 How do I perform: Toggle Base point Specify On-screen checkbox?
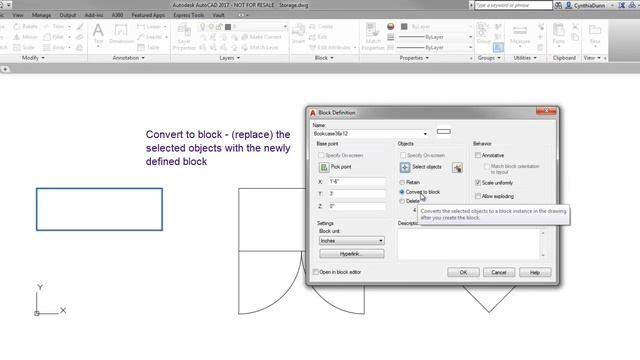[321, 156]
